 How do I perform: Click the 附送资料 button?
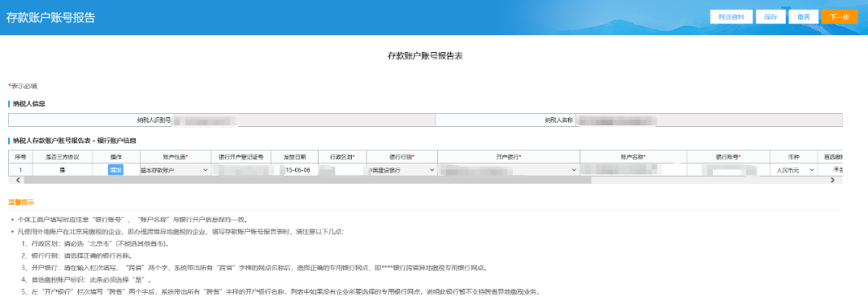coord(731,17)
